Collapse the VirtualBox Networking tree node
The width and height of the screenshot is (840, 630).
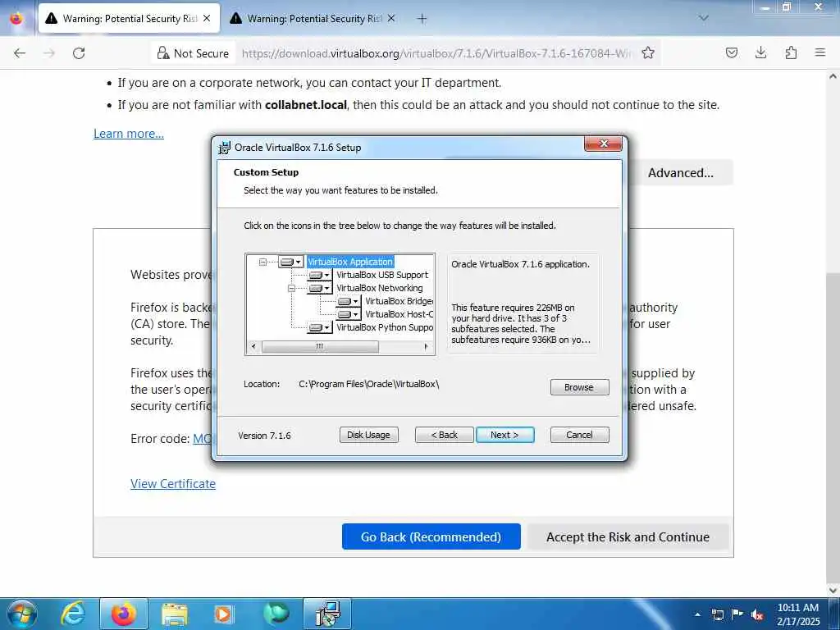click(291, 288)
